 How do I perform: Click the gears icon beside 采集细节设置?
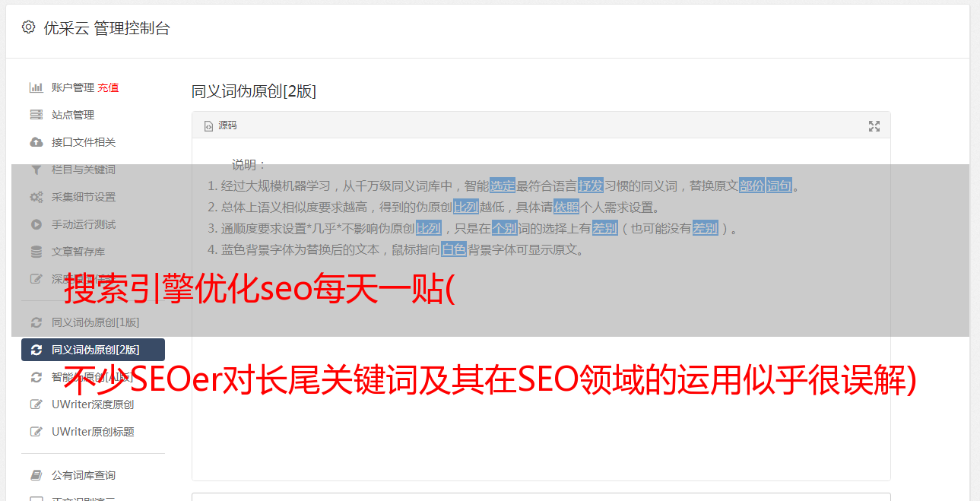coord(36,197)
